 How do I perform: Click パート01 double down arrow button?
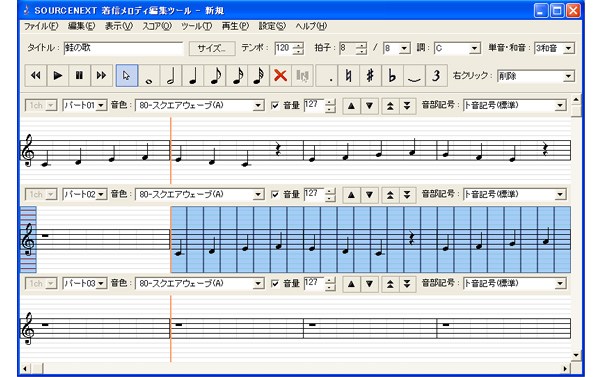[x=407, y=106]
